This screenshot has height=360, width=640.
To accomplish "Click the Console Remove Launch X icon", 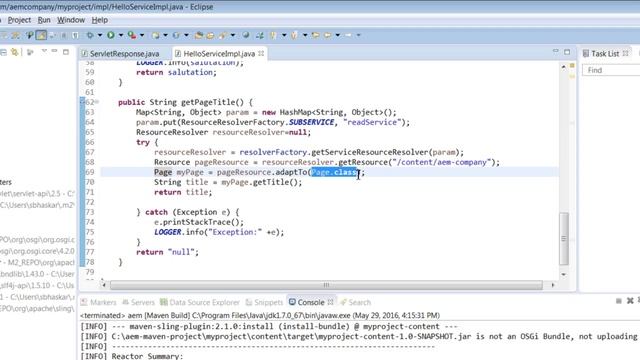I will point(630,301).
